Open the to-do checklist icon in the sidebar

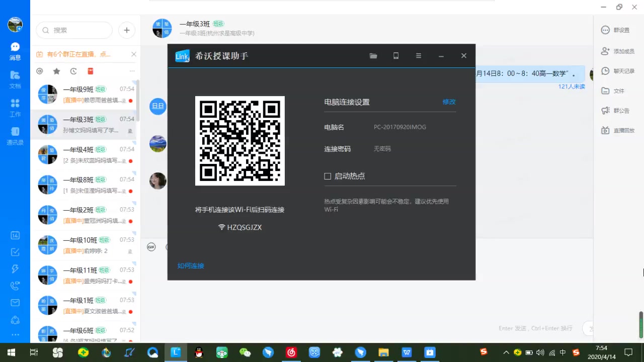(x=15, y=252)
